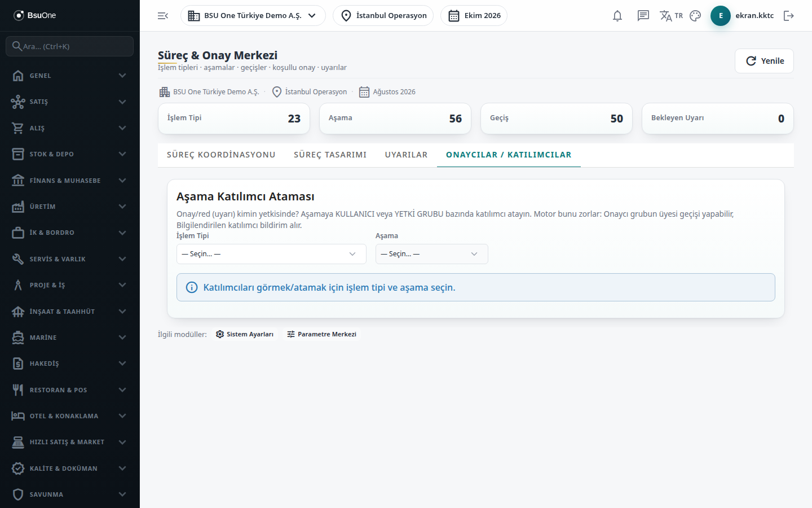Click the BsuOne logo
812x508 pixels.
[35, 15]
